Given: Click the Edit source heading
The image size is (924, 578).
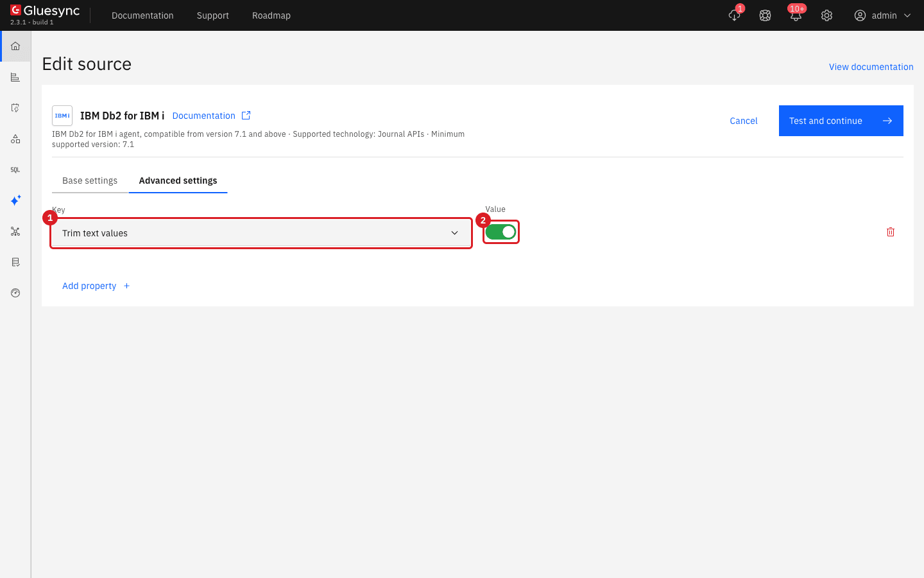Looking at the screenshot, I should (x=87, y=64).
